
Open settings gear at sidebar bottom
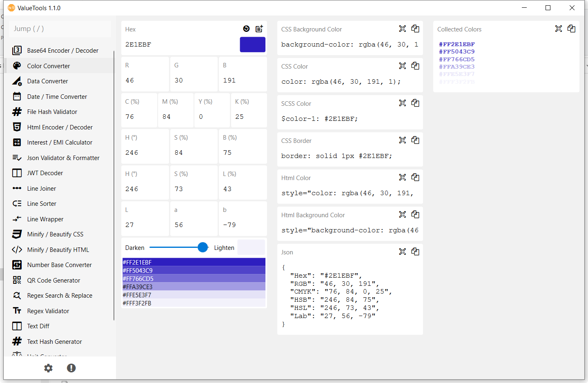(48, 368)
